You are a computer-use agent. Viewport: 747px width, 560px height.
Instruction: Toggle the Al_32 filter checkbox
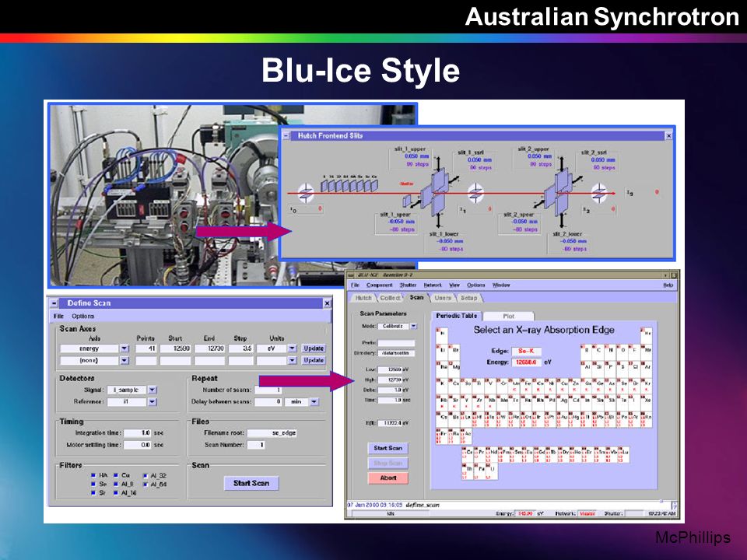[146, 476]
